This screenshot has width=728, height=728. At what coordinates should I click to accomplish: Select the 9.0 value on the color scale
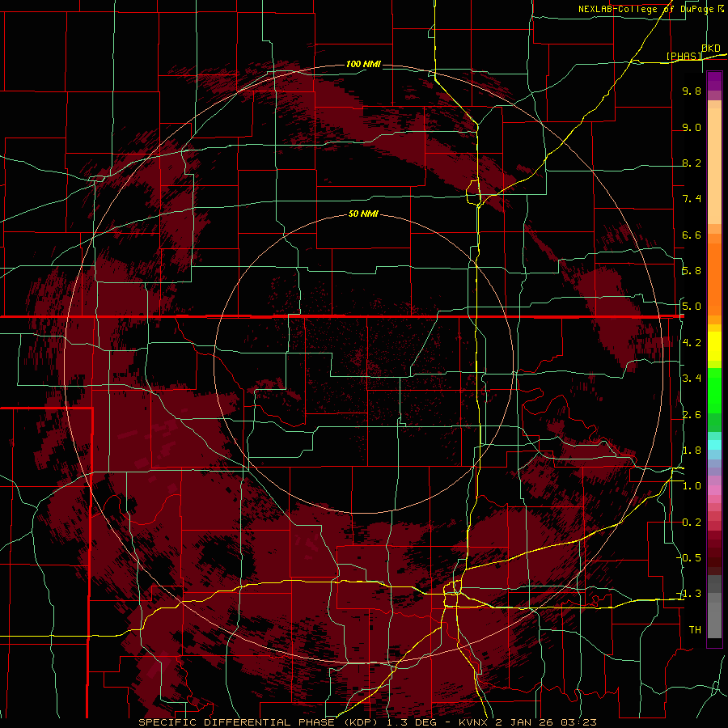[x=692, y=127]
